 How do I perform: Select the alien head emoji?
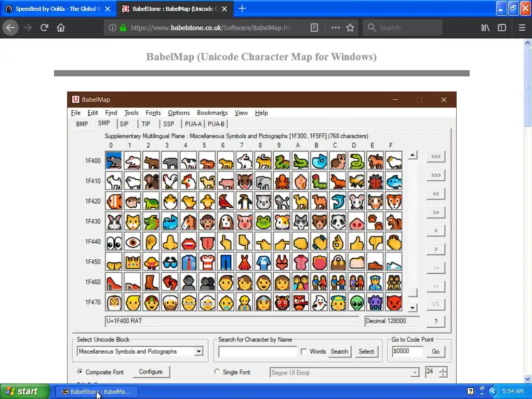coord(356,302)
